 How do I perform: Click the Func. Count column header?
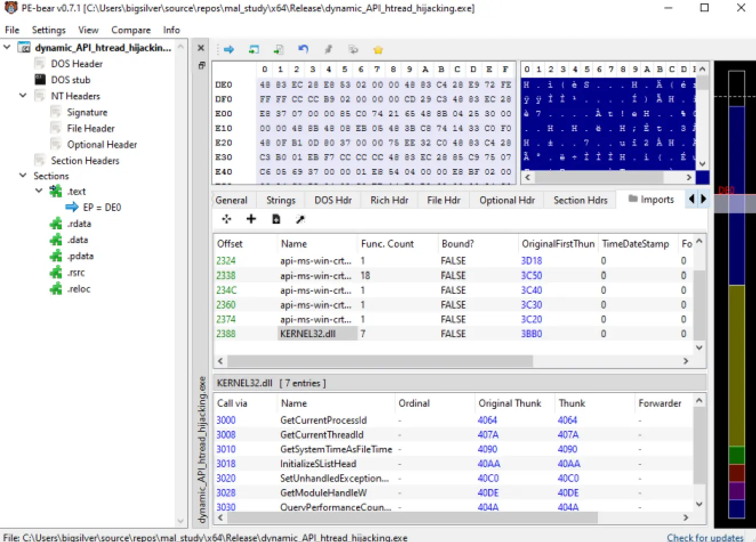tap(387, 244)
